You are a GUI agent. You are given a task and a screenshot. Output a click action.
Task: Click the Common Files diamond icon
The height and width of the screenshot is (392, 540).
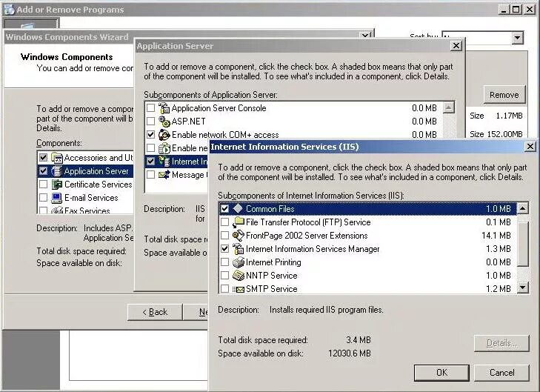tap(238, 209)
